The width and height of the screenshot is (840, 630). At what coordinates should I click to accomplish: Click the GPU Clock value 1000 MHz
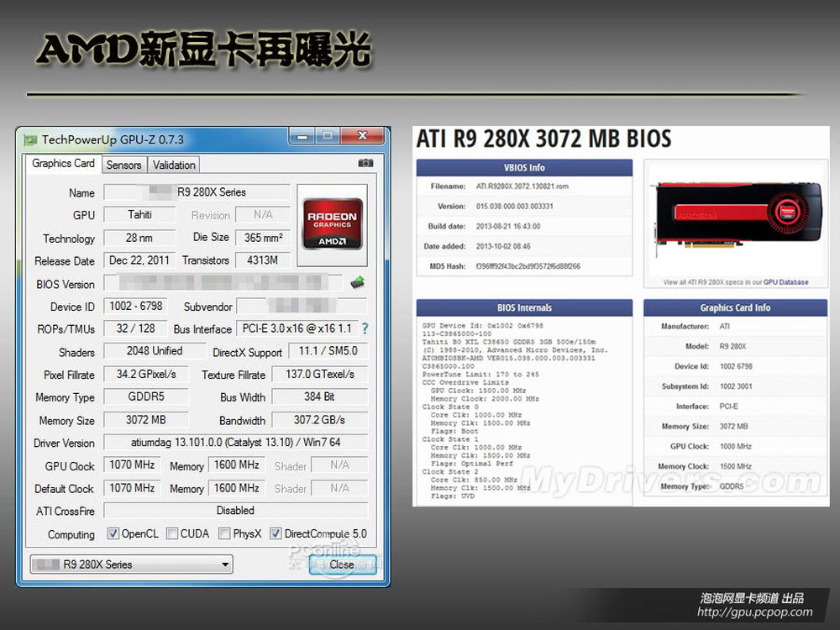736,446
